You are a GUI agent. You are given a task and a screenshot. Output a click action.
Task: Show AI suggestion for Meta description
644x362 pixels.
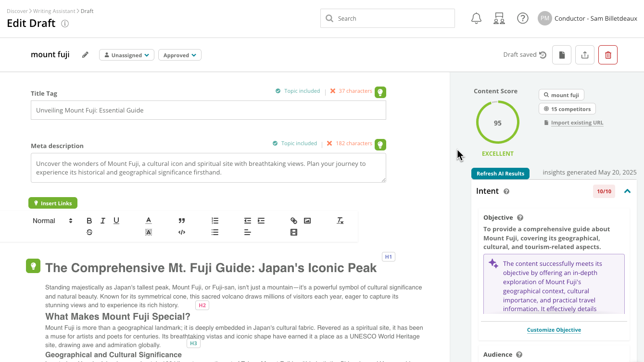tap(380, 144)
